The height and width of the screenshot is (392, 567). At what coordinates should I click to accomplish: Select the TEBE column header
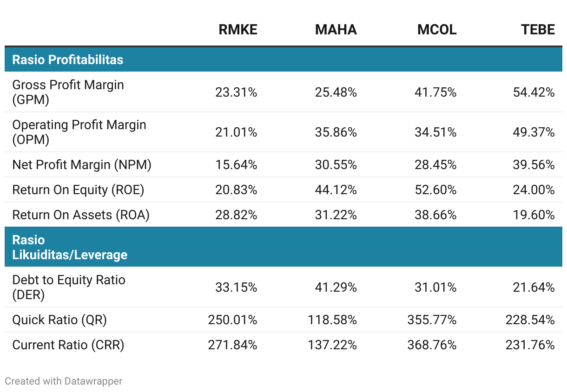pyautogui.click(x=538, y=30)
